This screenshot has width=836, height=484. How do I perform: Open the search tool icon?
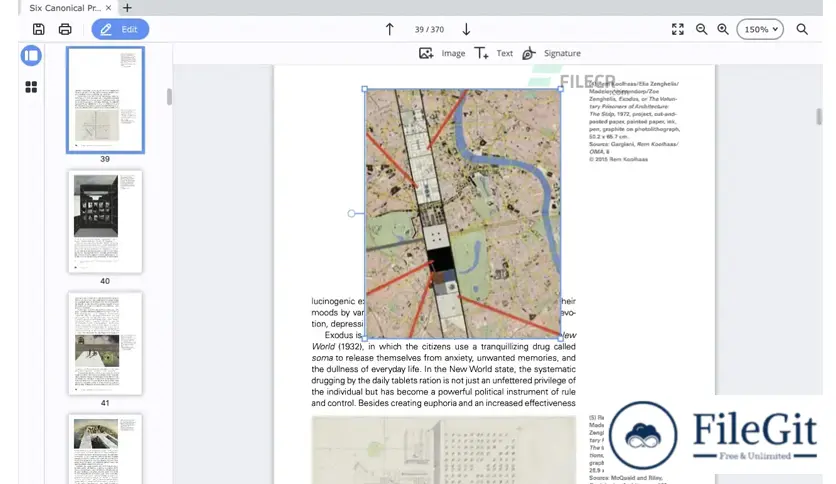pyautogui.click(x=802, y=29)
